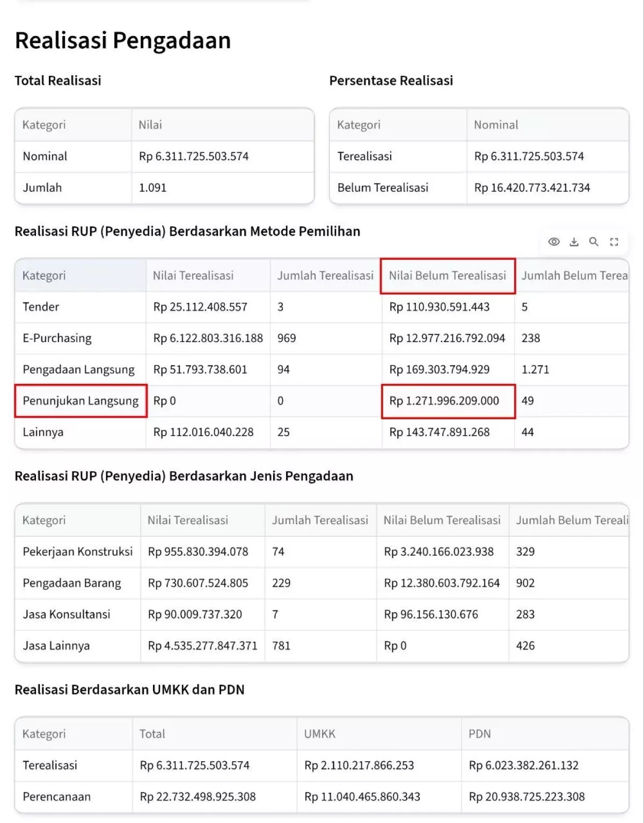644x823 pixels.
Task: Click value Rp 16.420.773.421.734
Action: coord(547,188)
